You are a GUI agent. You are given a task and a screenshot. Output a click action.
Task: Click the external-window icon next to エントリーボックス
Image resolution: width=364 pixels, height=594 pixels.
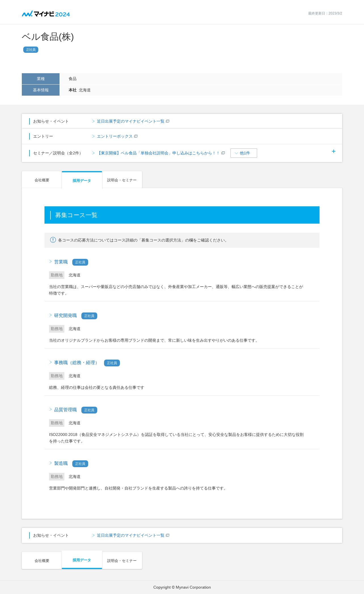click(136, 136)
